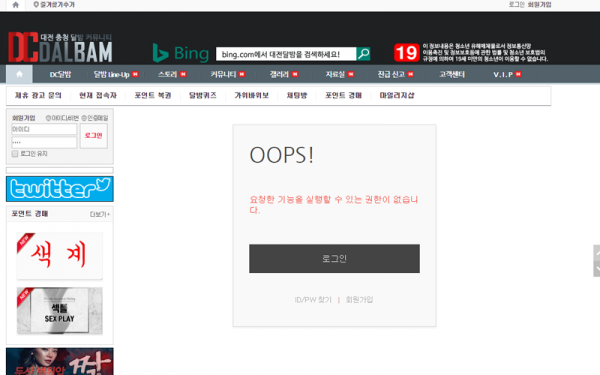Open the Twitter banner
Image resolution: width=600 pixels, height=375 pixels.
click(60, 189)
